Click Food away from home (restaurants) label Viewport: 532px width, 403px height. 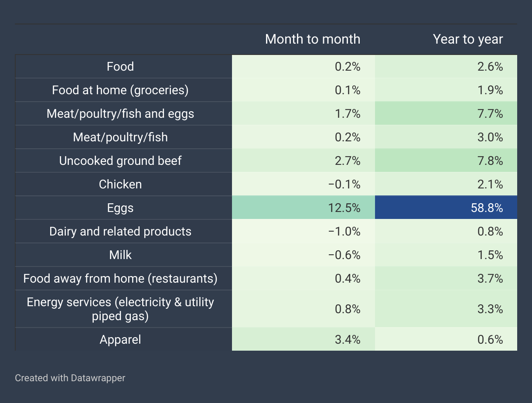tap(120, 279)
